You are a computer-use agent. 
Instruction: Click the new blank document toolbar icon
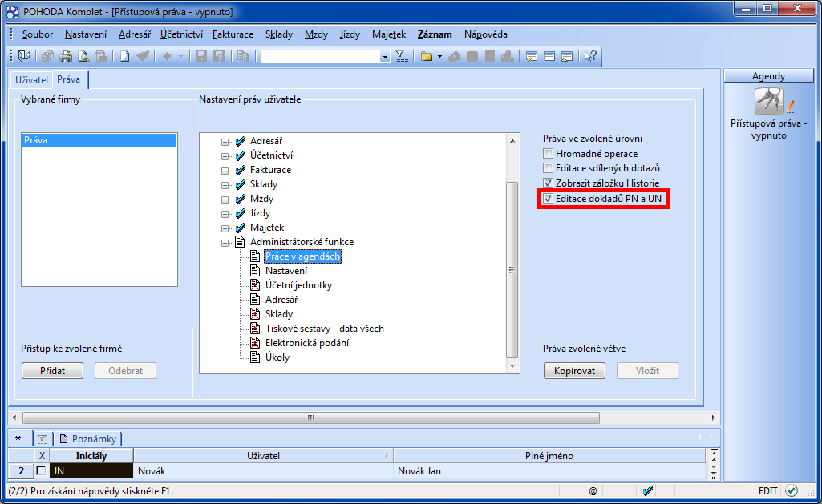[x=124, y=56]
